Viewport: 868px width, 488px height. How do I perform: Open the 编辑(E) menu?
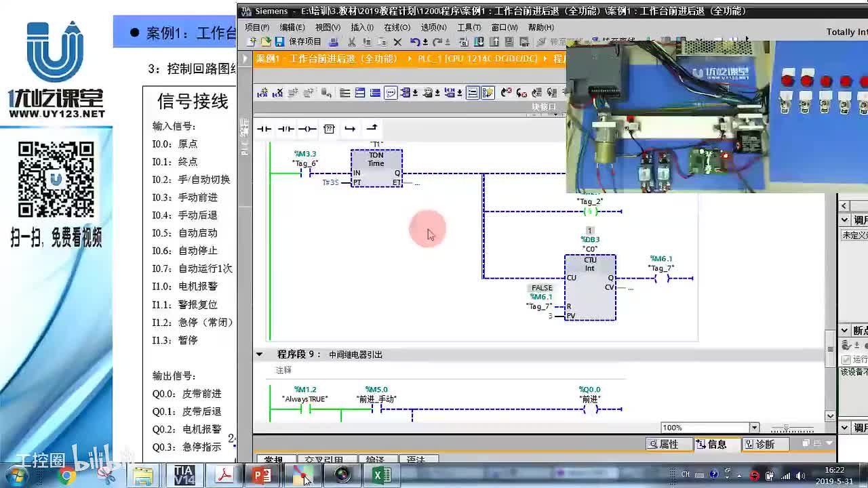[x=292, y=27]
